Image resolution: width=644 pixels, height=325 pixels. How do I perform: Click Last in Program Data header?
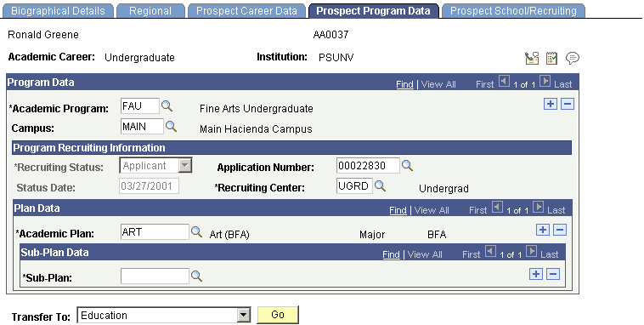[562, 84]
